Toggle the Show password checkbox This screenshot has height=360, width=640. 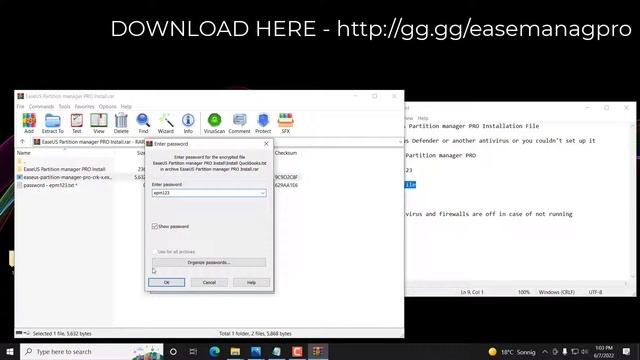(155, 226)
